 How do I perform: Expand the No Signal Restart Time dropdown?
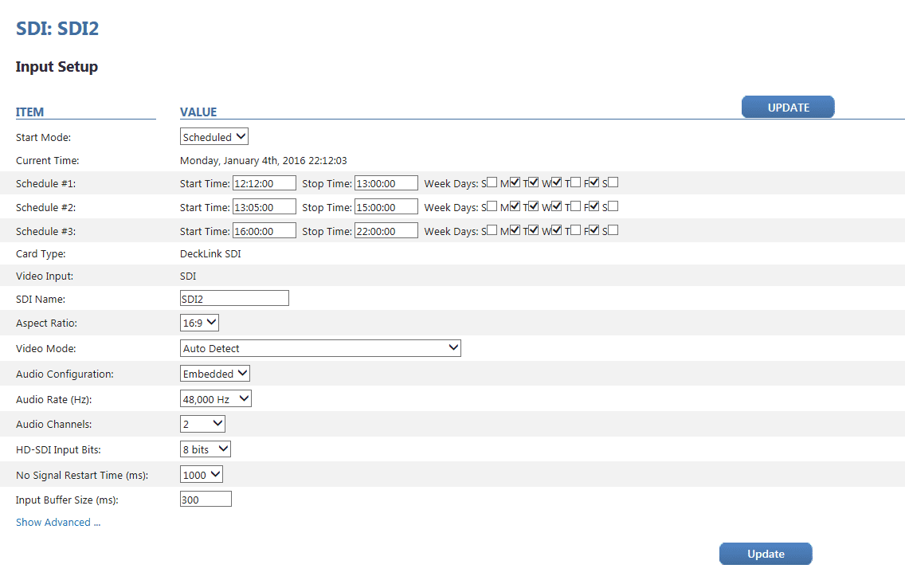(202, 474)
